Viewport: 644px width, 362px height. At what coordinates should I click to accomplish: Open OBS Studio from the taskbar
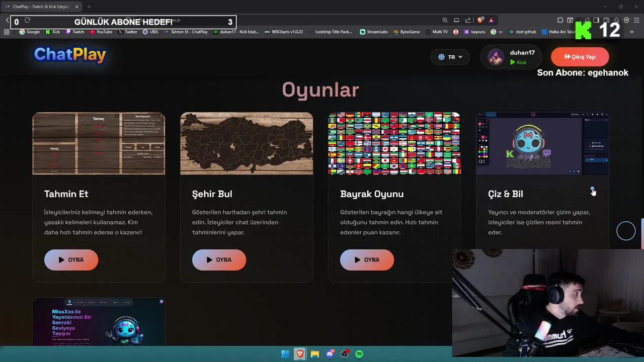[x=345, y=354]
